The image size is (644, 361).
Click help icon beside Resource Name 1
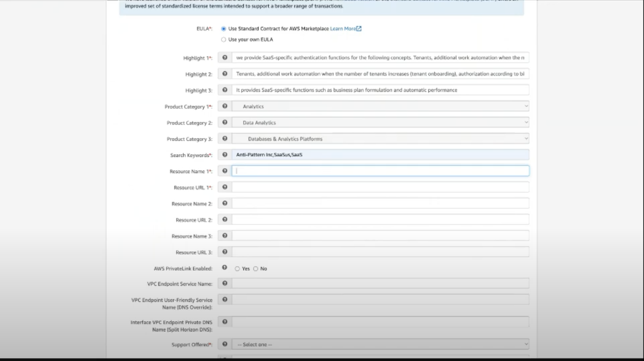point(225,171)
